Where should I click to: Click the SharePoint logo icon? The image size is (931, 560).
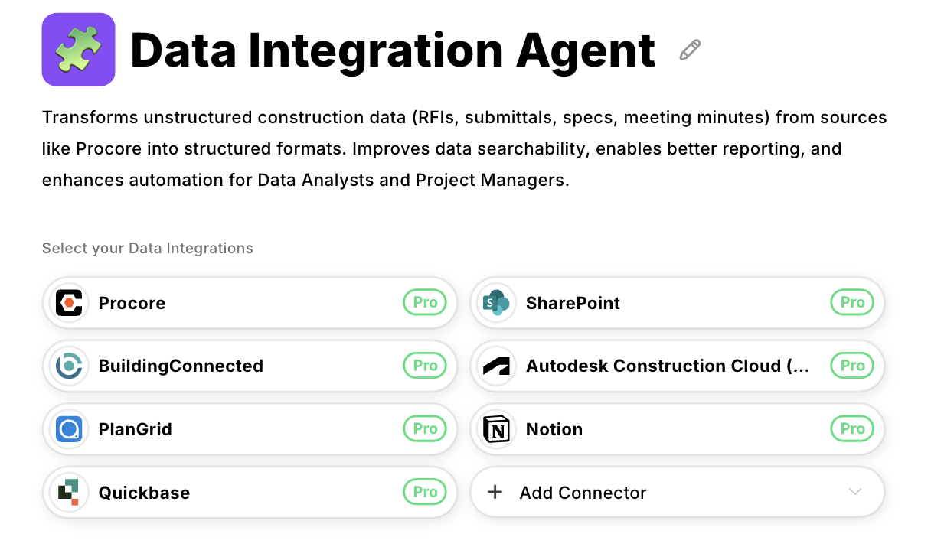(496, 303)
